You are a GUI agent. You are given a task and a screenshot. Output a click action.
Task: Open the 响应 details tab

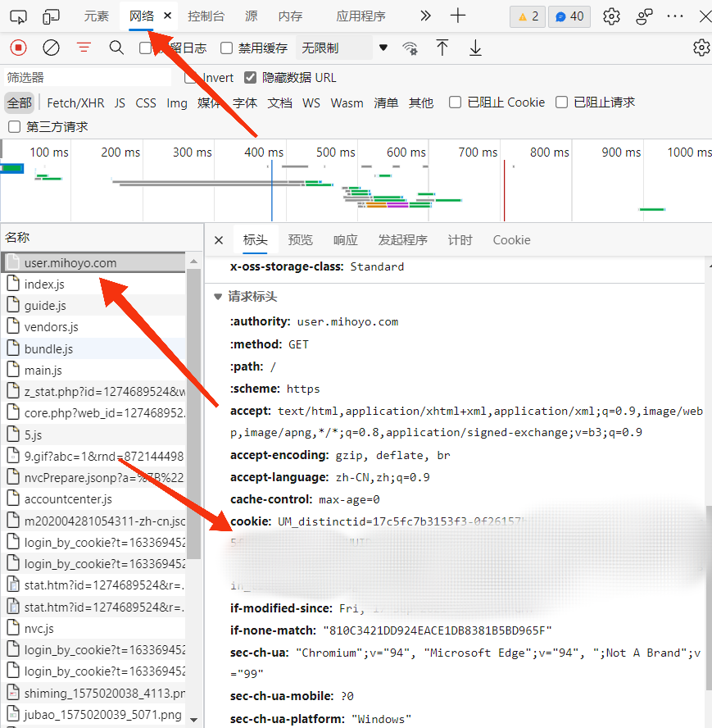click(345, 240)
